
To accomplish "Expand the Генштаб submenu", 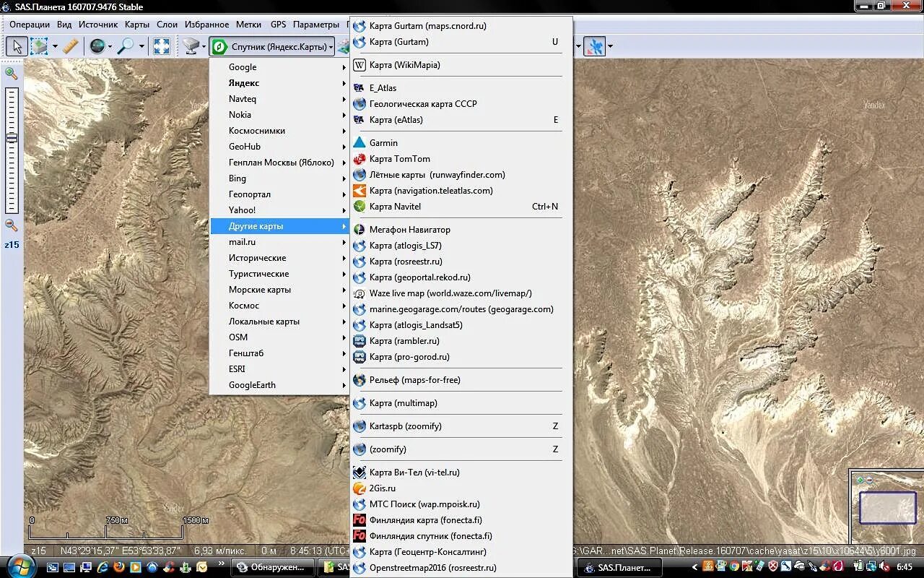I will (279, 353).
